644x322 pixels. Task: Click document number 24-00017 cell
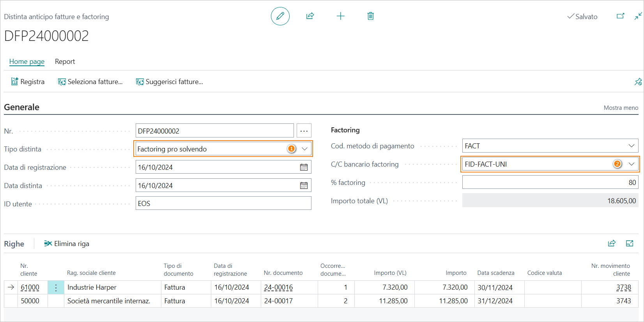(289, 301)
